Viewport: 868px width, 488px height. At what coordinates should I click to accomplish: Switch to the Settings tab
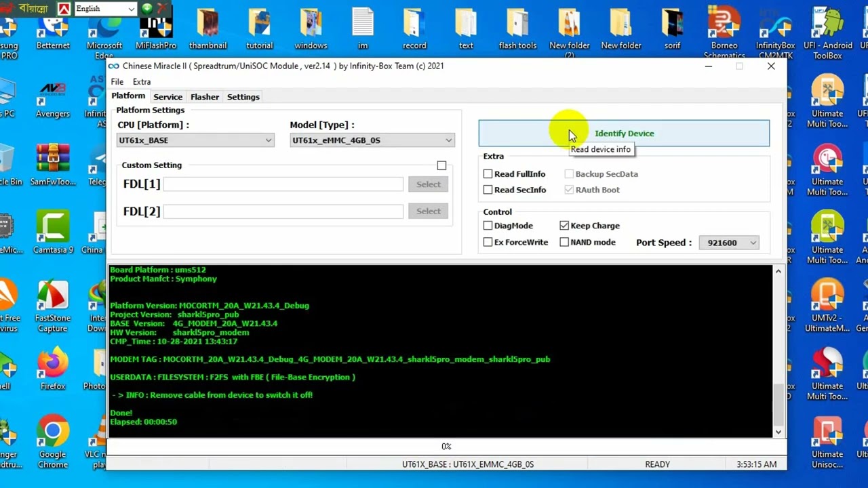pos(243,97)
